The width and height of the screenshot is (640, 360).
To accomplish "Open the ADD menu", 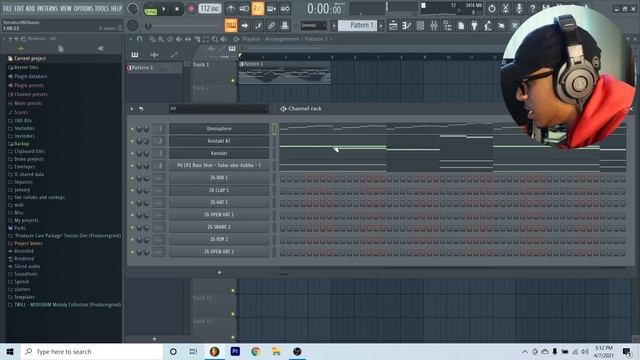I will (x=31, y=8).
